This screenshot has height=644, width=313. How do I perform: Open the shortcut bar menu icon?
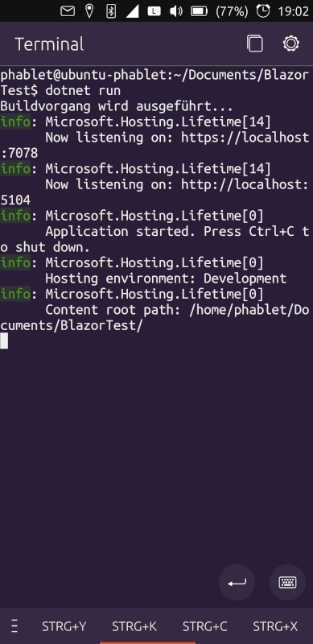[x=14, y=626]
